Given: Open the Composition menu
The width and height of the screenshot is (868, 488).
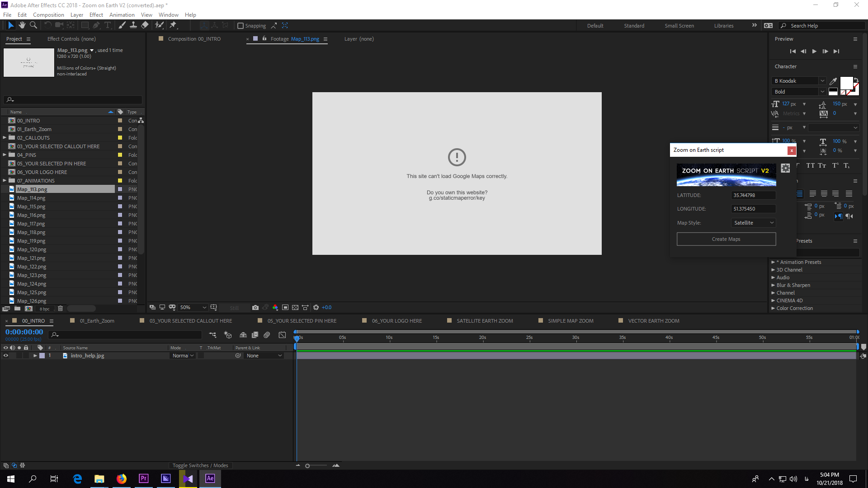Looking at the screenshot, I should click(x=48, y=14).
